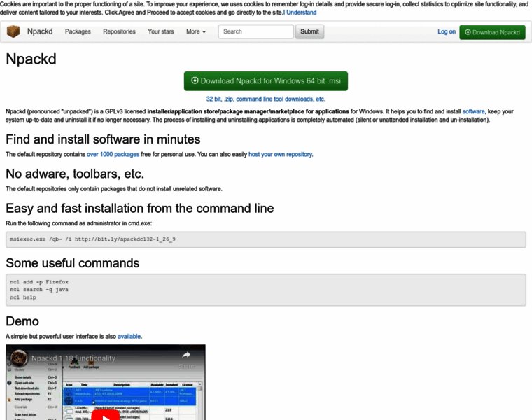Expand the More dropdown menu
The width and height of the screenshot is (532, 420).
[196, 31]
